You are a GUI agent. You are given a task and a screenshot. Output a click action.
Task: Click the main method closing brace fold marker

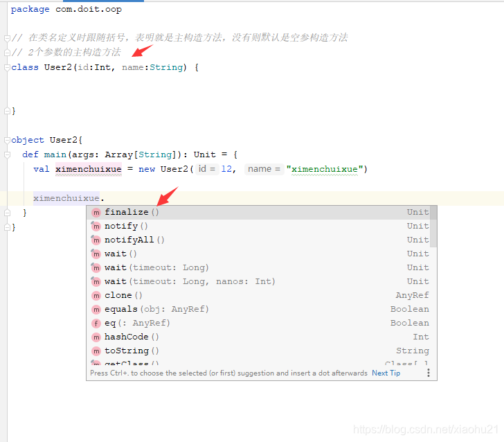coord(7,213)
